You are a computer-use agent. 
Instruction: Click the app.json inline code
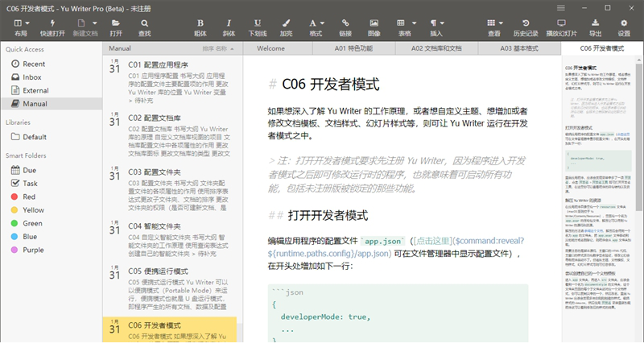[383, 242]
